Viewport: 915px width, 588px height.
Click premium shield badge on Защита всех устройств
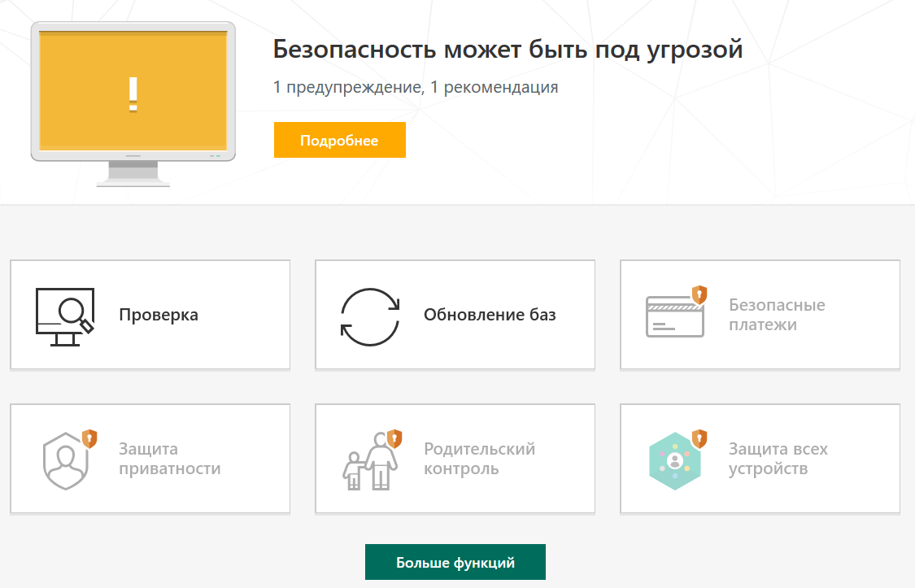699,438
